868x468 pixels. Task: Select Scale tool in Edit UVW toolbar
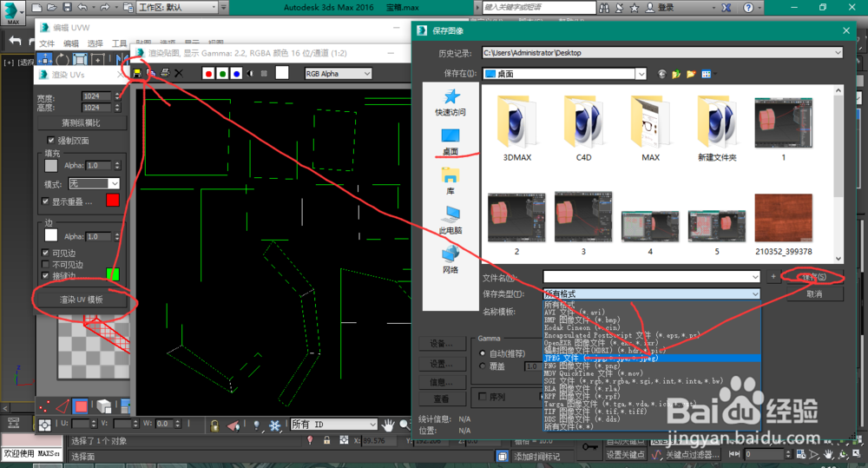tap(80, 59)
